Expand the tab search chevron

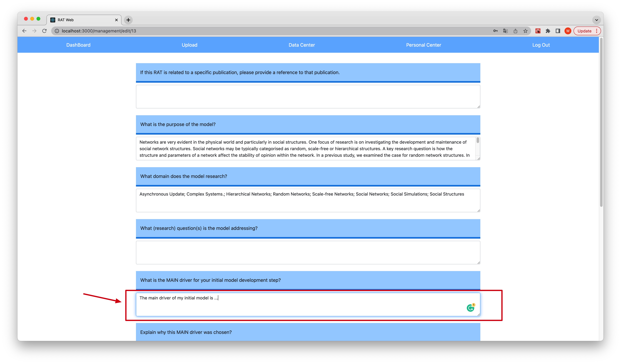(x=596, y=20)
